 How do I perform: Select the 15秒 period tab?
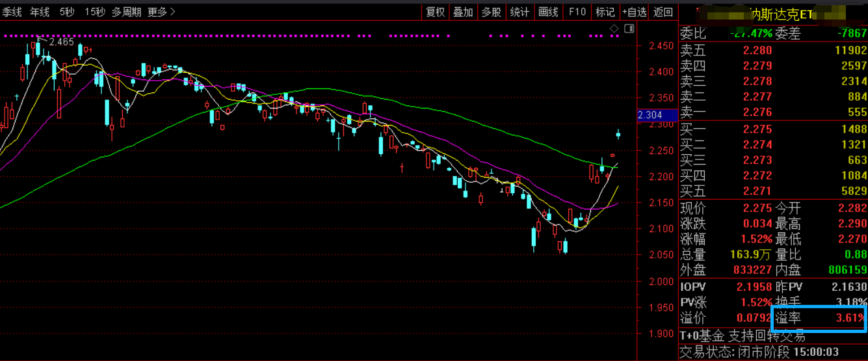coord(95,12)
